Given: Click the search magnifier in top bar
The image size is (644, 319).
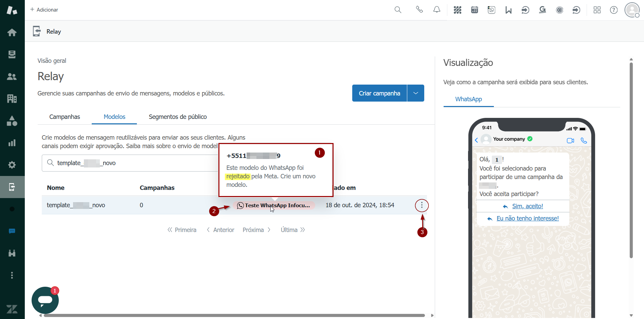Looking at the screenshot, I should pos(398,10).
